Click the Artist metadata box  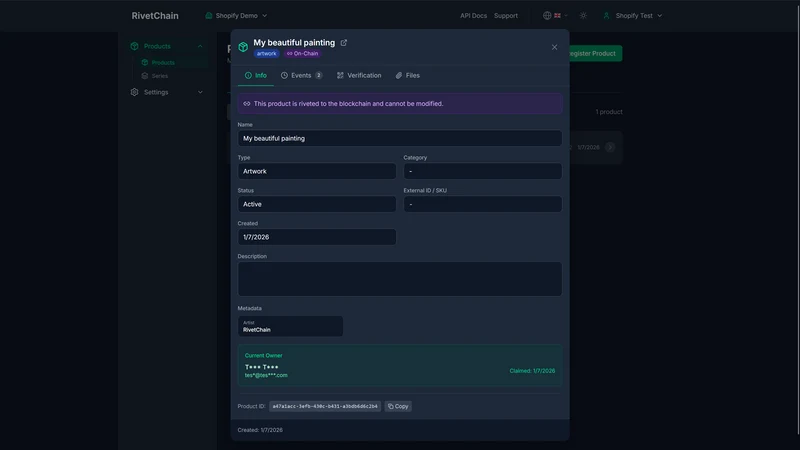290,327
